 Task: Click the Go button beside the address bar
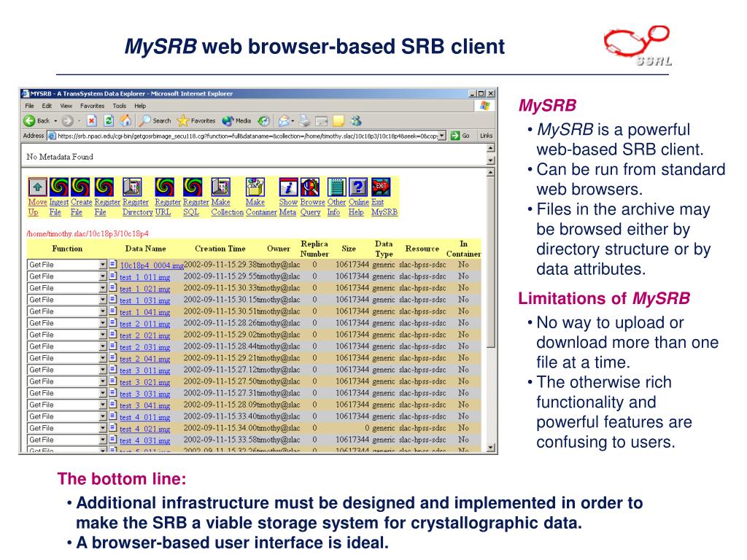pyautogui.click(x=460, y=136)
